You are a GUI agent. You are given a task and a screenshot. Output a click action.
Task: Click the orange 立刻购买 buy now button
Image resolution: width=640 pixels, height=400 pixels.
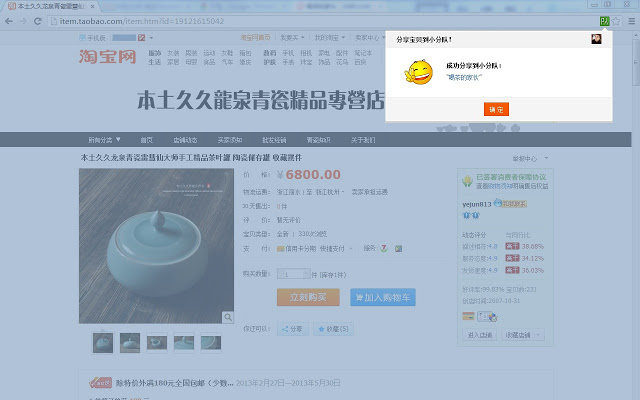[308, 297]
